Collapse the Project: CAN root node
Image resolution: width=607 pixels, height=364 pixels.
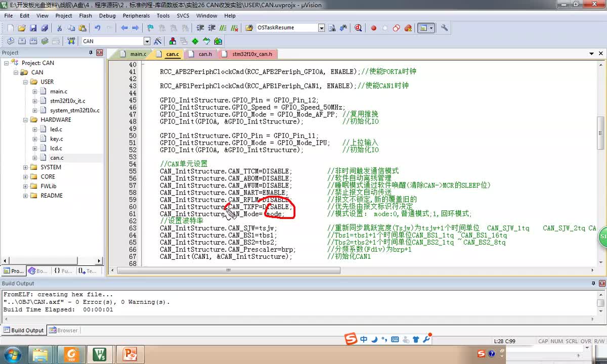tap(7, 63)
